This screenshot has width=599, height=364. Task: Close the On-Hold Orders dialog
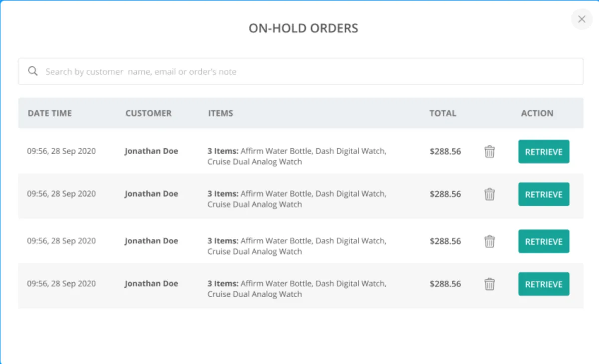coord(582,19)
